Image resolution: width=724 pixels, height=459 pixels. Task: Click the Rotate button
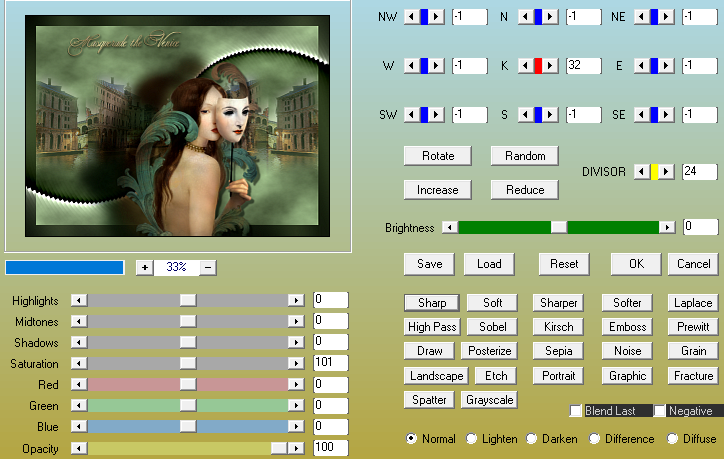[438, 156]
